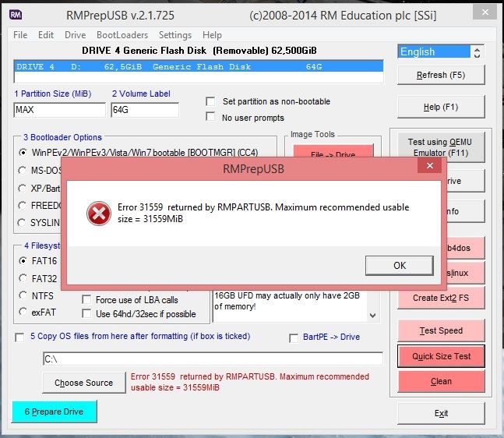This screenshot has width=504, height=438.
Task: Click Refresh (F5) button
Action: [441, 75]
